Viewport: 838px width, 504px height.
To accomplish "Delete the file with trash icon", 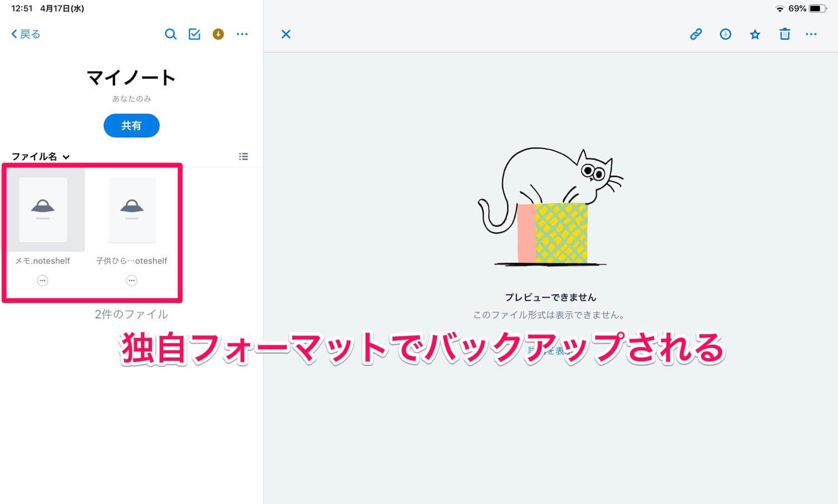I will click(785, 34).
